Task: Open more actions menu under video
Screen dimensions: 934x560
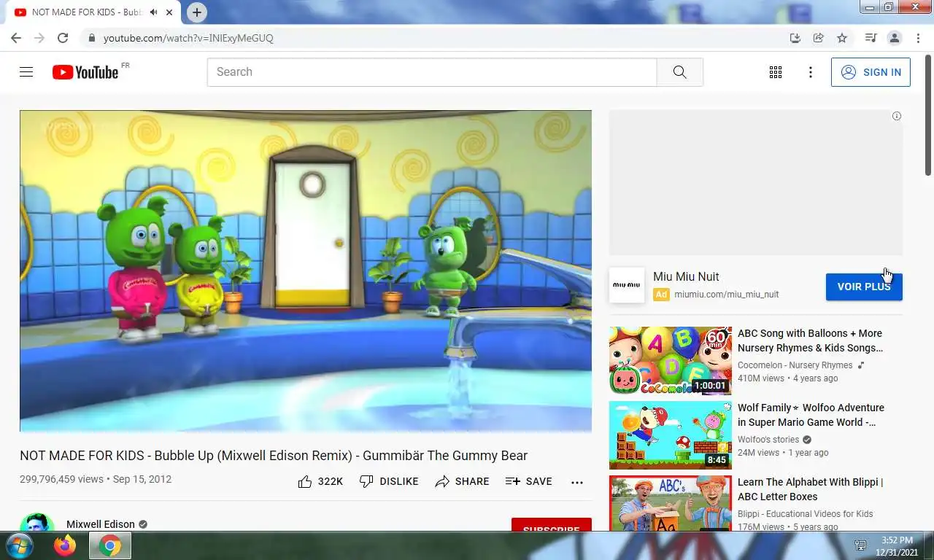Action: 577,482
